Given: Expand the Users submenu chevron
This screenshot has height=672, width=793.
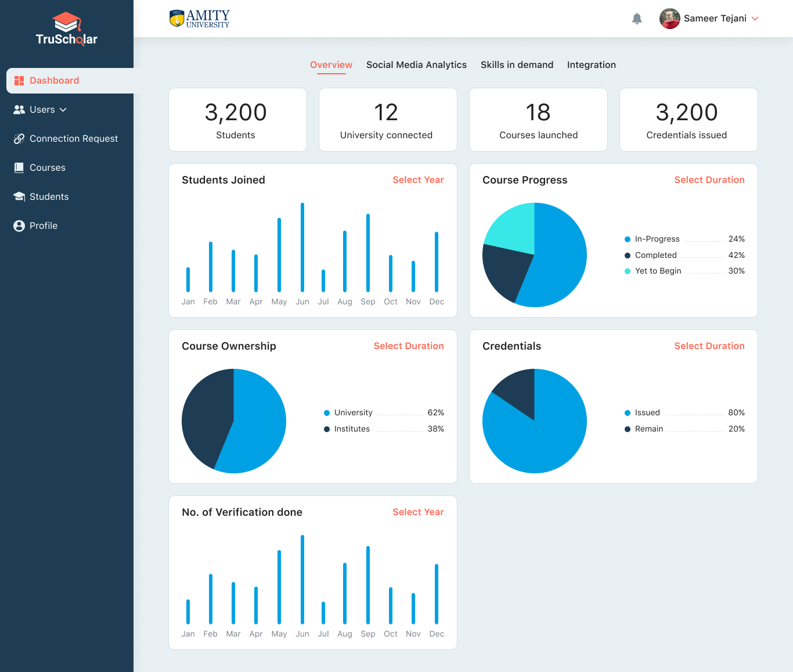Looking at the screenshot, I should 63,110.
